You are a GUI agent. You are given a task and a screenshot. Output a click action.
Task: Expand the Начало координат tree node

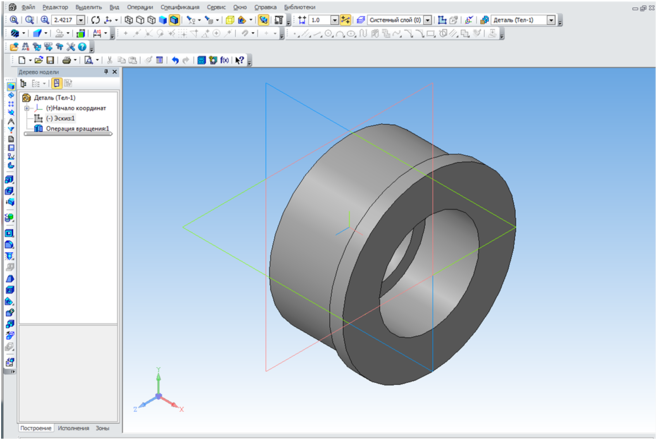tap(26, 108)
